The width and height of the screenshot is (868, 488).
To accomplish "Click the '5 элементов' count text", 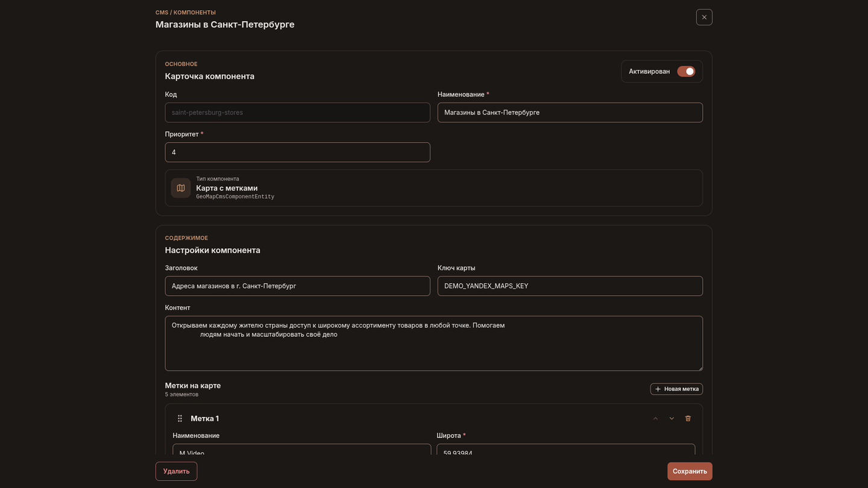I will 181,395.
